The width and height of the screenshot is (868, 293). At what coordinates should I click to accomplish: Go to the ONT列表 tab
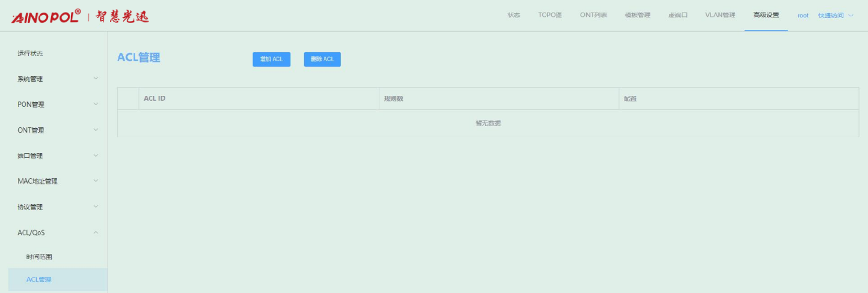click(x=593, y=16)
